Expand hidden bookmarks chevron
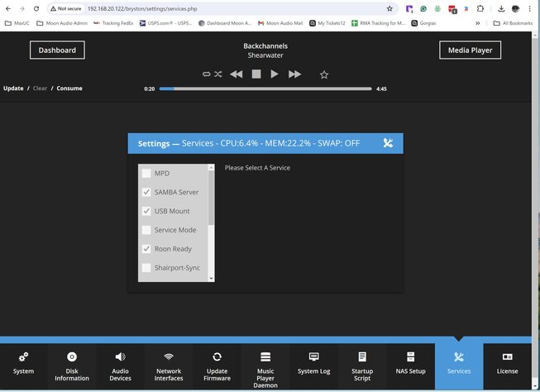The image size is (540, 392). tap(478, 23)
